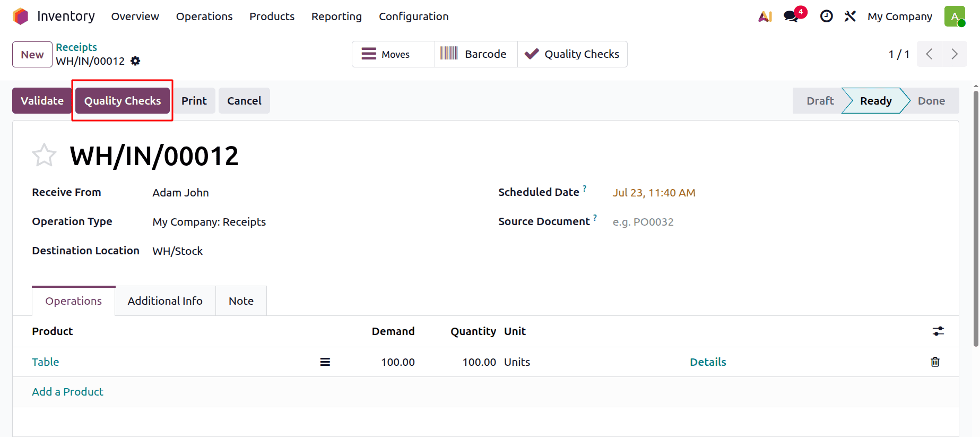This screenshot has height=437, width=980.
Task: Click the Units cell in Table row
Action: [x=517, y=362]
